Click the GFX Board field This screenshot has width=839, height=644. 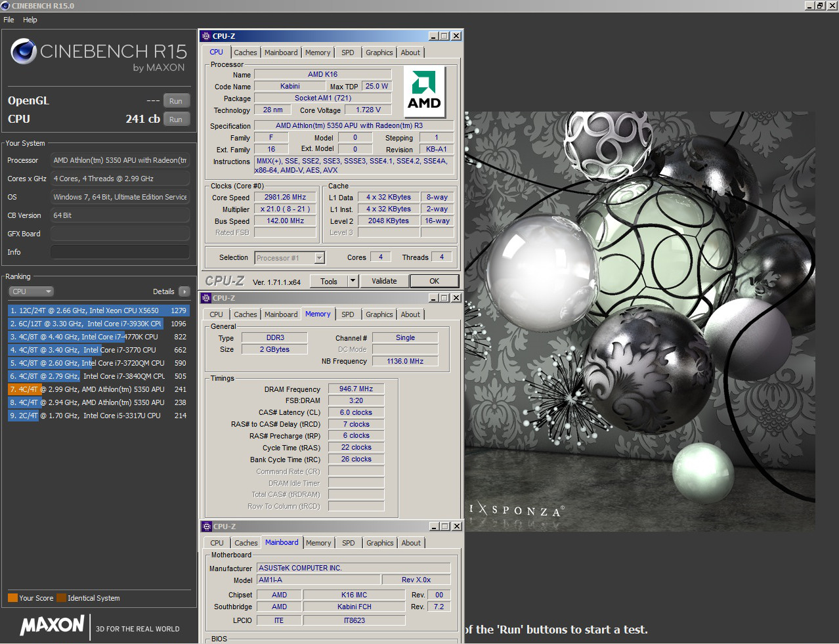click(120, 234)
